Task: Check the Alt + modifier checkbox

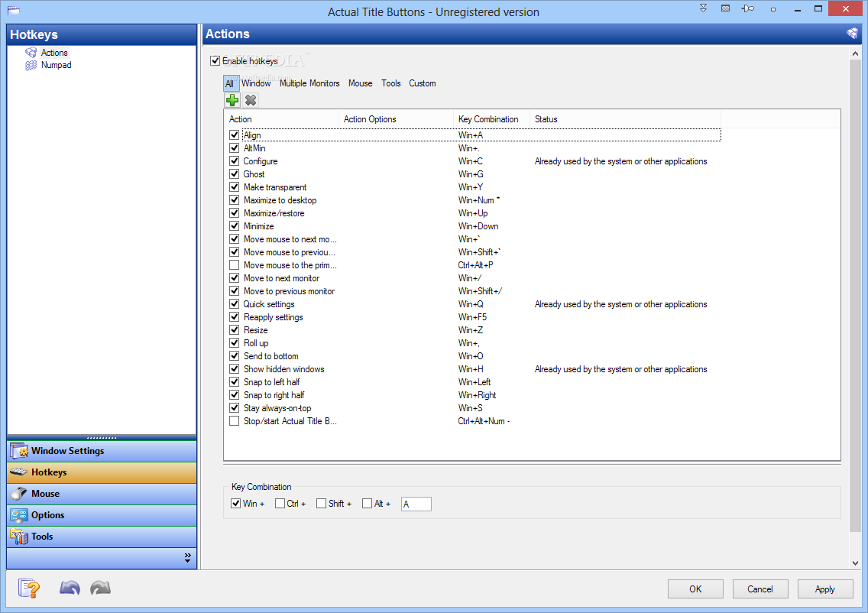Action: coord(367,504)
